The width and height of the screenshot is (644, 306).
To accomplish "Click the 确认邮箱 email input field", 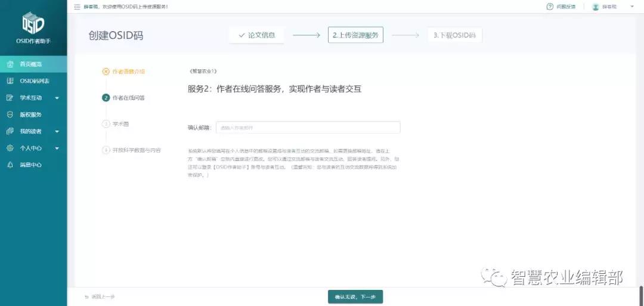I will (308, 128).
